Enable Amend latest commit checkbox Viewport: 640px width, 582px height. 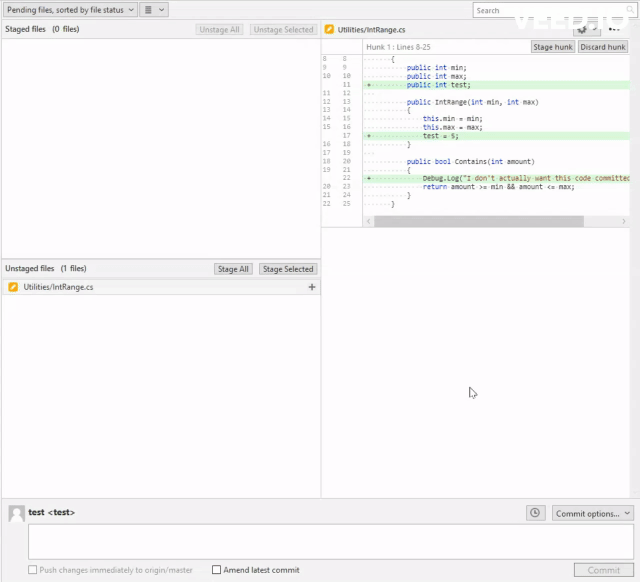coord(217,570)
